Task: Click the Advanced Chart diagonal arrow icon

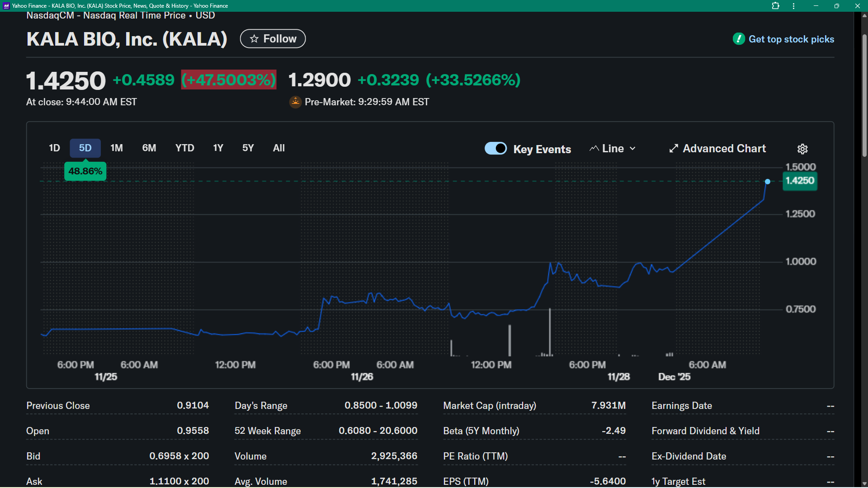Action: [673, 148]
